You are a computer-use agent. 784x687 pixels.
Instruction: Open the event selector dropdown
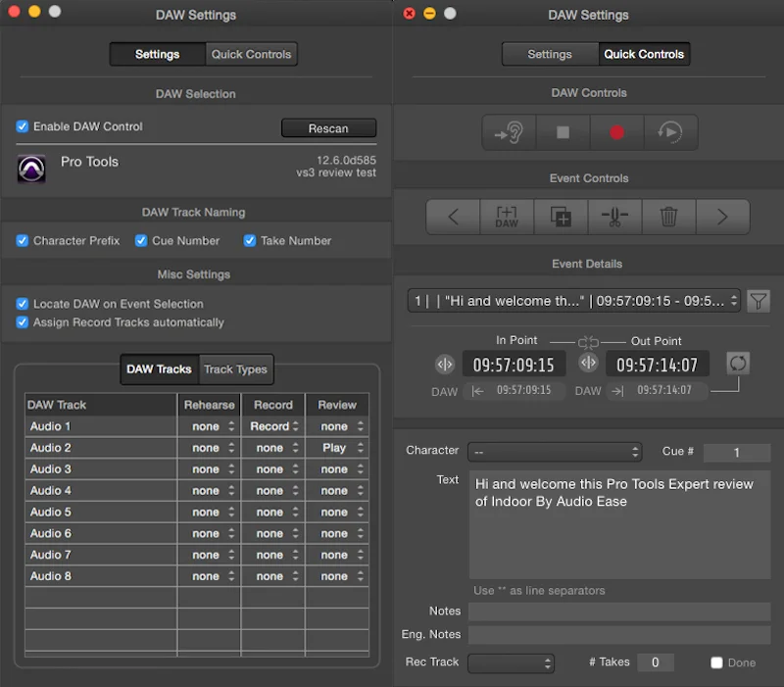573,301
